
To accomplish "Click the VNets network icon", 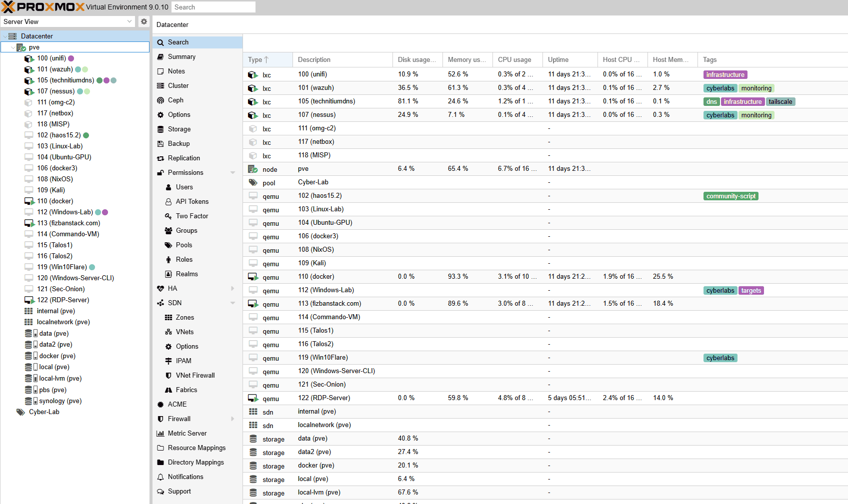I will coord(168,332).
